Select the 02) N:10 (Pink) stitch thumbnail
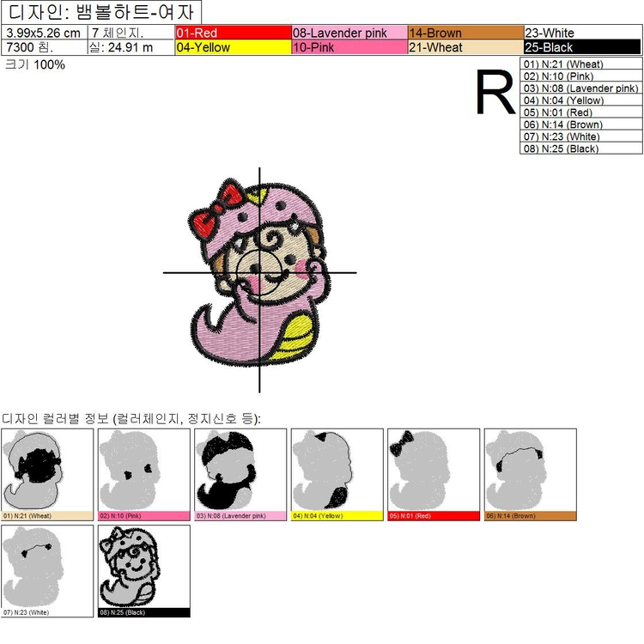 coord(144,475)
